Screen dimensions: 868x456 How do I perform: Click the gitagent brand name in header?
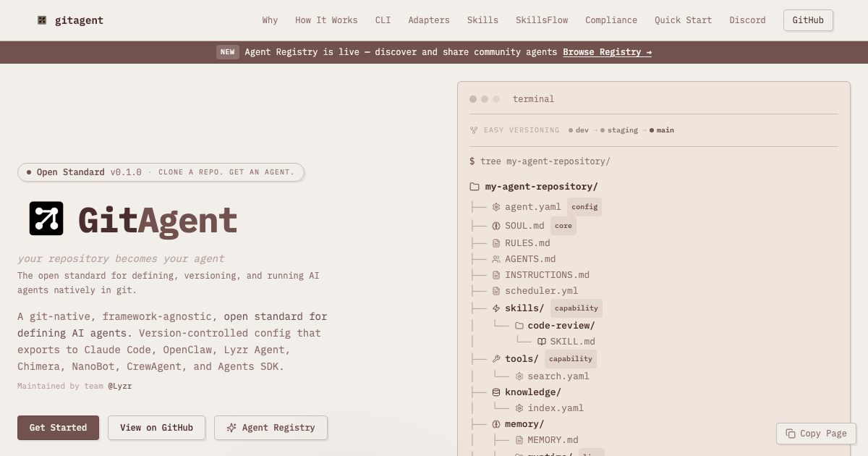point(79,20)
